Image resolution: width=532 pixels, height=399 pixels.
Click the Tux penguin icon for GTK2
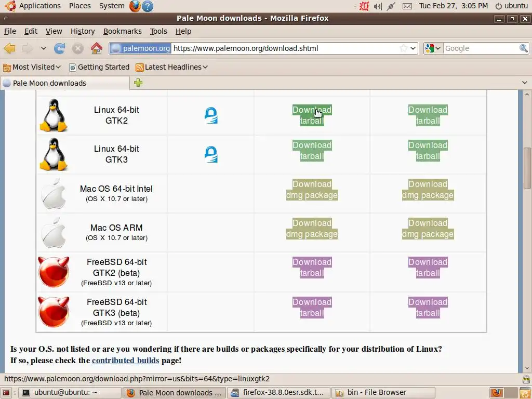pyautogui.click(x=54, y=115)
